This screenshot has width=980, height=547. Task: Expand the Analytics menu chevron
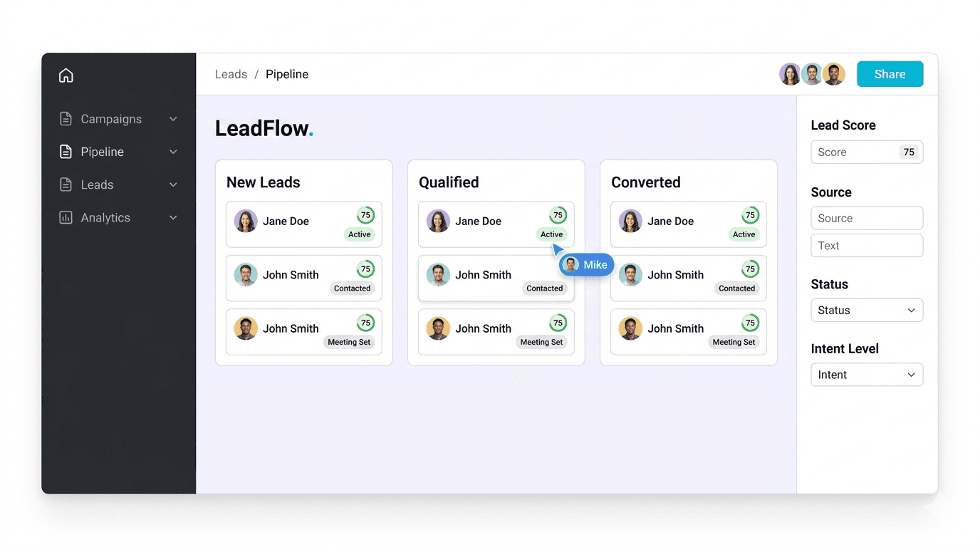coord(173,218)
